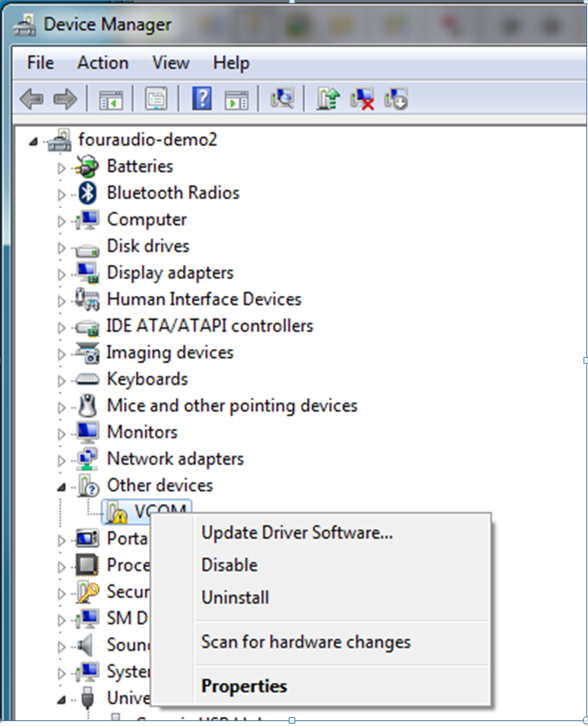
Task: Click the Properties toolbar icon
Action: pyautogui.click(x=156, y=99)
